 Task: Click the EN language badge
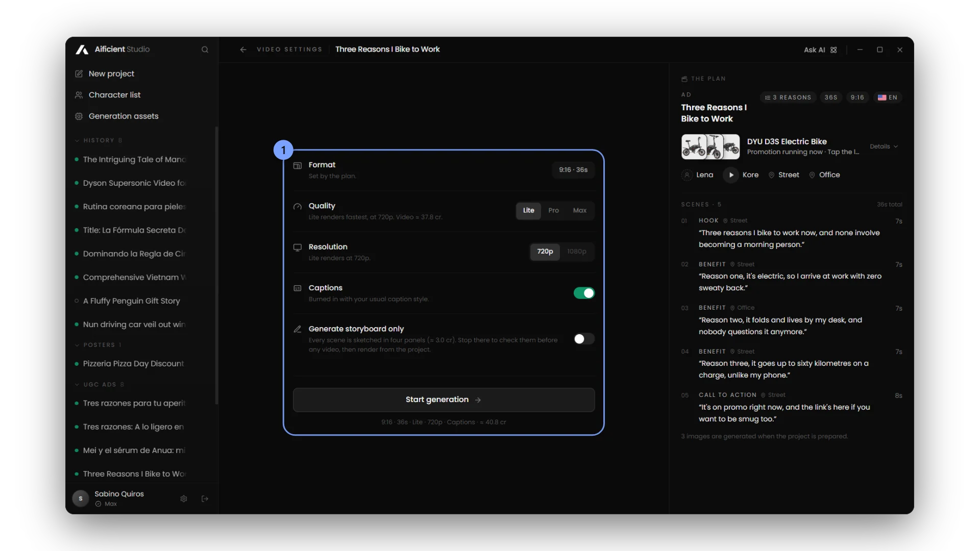(888, 97)
